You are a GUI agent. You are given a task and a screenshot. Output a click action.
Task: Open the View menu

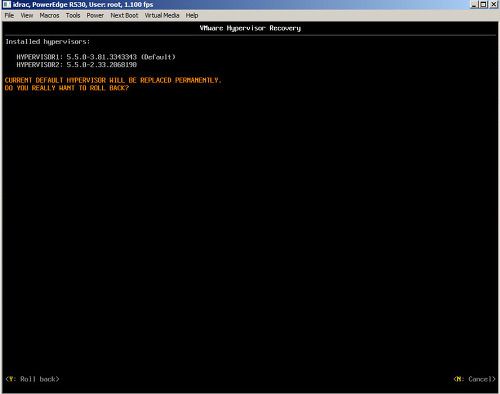click(x=27, y=15)
